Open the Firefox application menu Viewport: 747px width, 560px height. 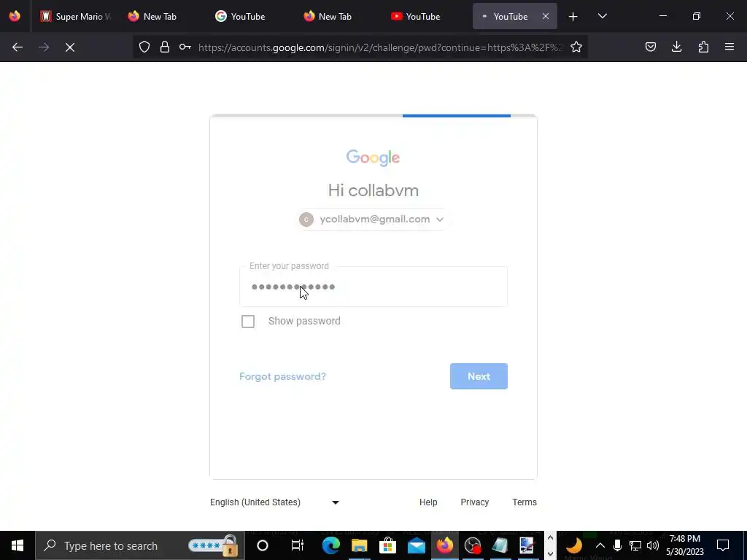(729, 47)
